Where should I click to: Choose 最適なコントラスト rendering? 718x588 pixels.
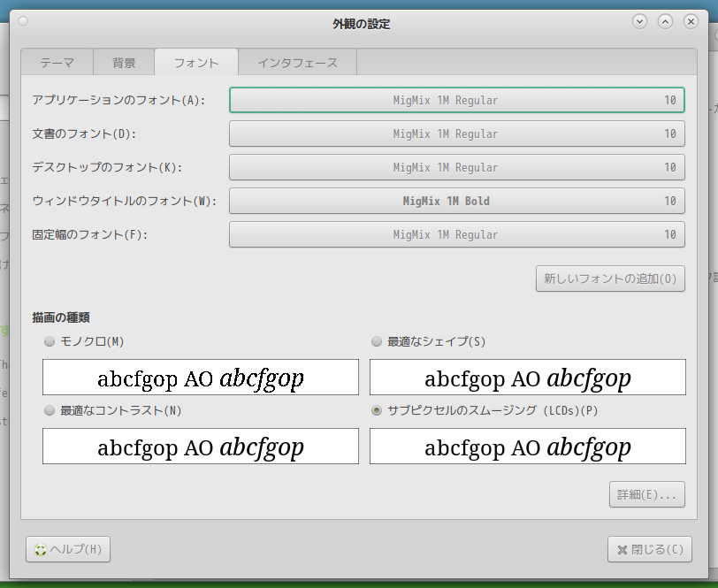(x=50, y=410)
